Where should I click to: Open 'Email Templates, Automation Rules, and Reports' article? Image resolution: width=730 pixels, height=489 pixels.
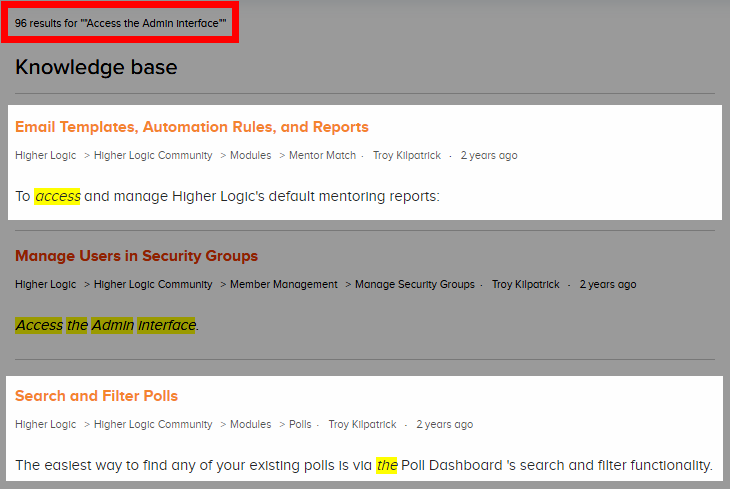192,127
